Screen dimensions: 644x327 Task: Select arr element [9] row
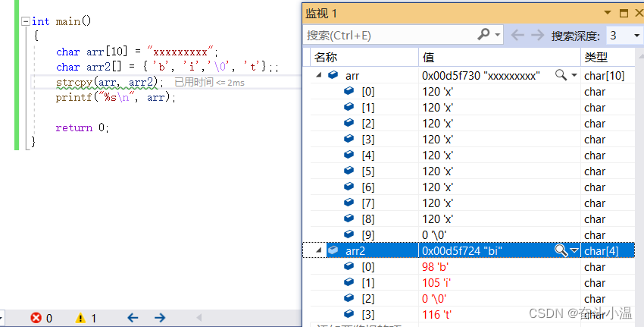pyautogui.click(x=472, y=235)
